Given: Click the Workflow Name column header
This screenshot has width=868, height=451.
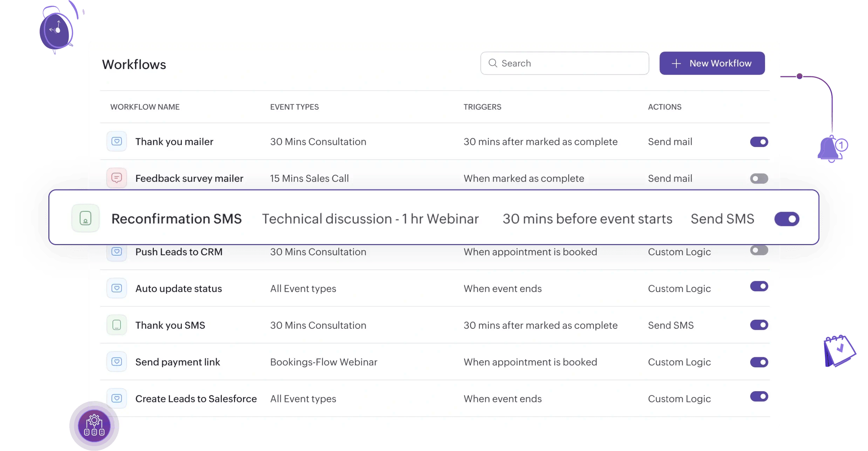Looking at the screenshot, I should click(145, 107).
